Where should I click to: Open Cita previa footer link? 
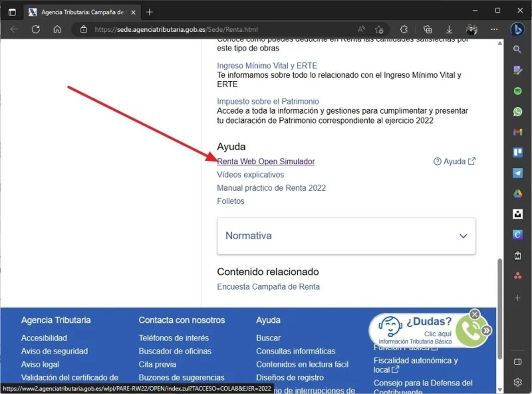tap(157, 364)
